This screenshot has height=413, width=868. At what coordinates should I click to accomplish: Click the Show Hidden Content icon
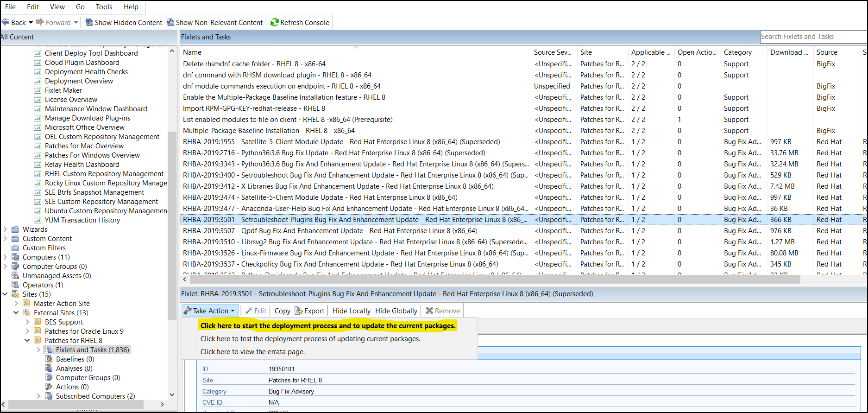click(x=89, y=22)
